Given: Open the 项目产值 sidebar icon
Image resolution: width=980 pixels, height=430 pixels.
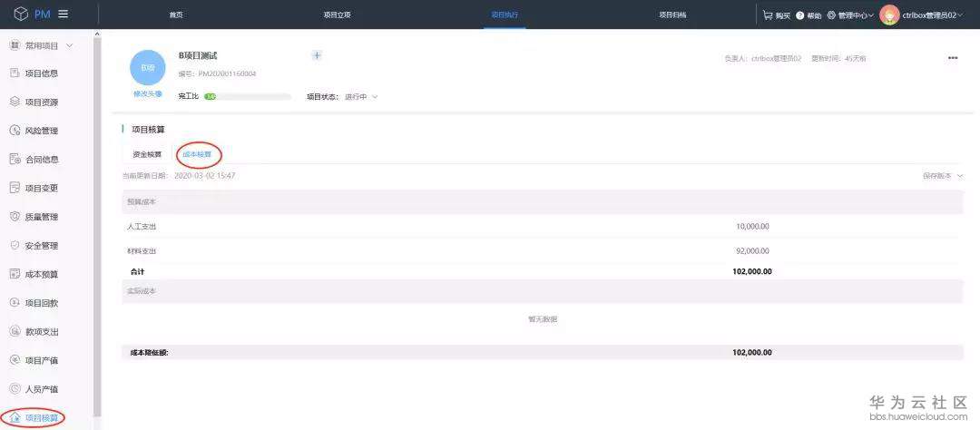Looking at the screenshot, I should coord(15,360).
